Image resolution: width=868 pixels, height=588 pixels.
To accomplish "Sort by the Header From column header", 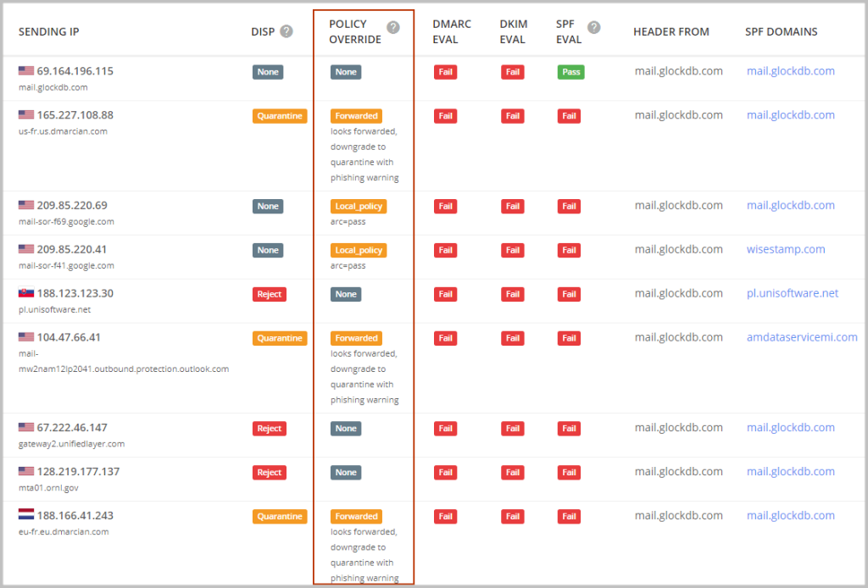I will pyautogui.click(x=671, y=31).
